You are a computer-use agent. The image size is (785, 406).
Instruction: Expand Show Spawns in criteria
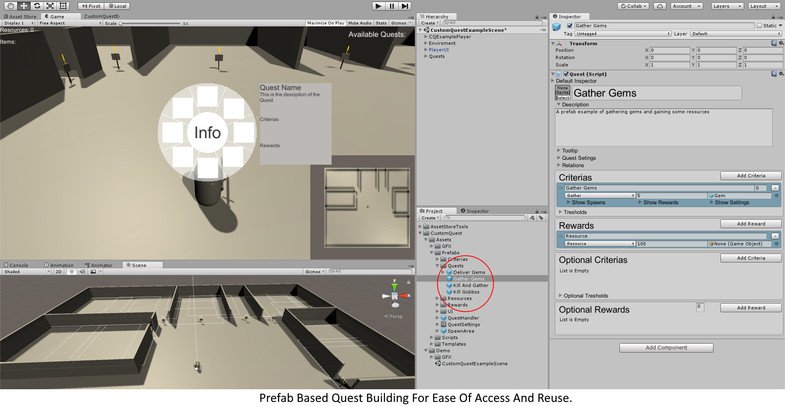point(586,202)
